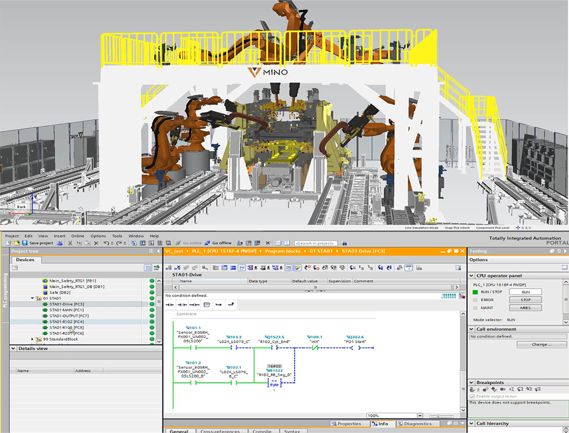Click the first breakpoints toolbar icon
This screenshot has height=433, width=569.
[x=473, y=389]
